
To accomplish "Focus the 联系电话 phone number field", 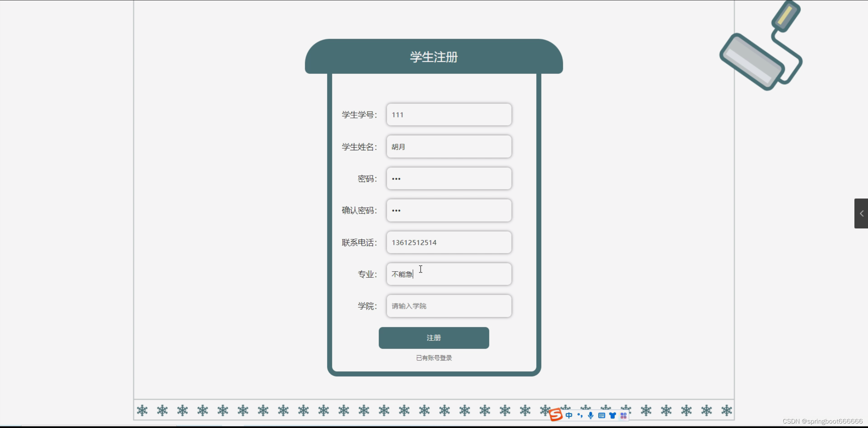I will [449, 242].
